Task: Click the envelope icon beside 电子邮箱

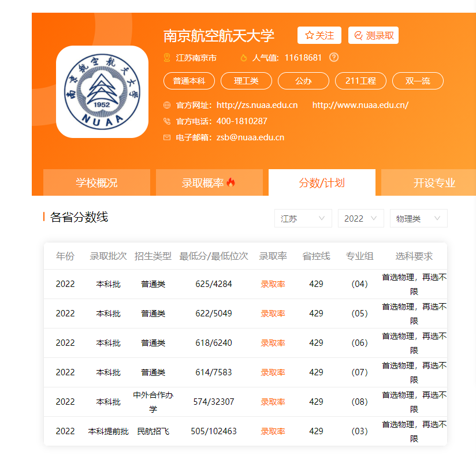Action: (x=167, y=137)
